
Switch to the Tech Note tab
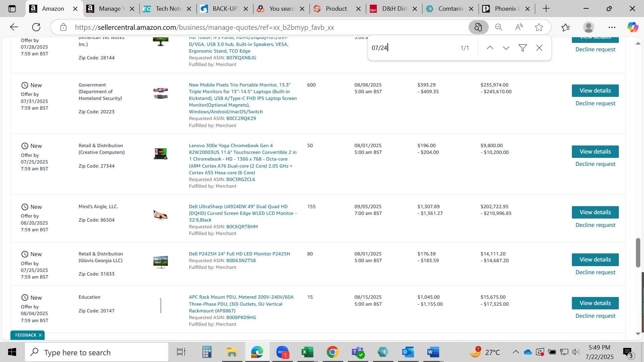pyautogui.click(x=167, y=9)
